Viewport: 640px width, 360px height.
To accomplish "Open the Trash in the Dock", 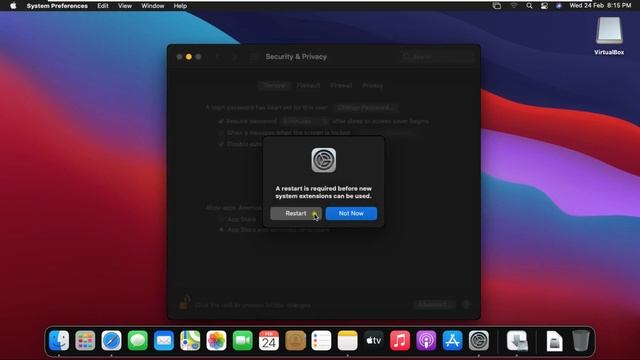I will (x=580, y=340).
